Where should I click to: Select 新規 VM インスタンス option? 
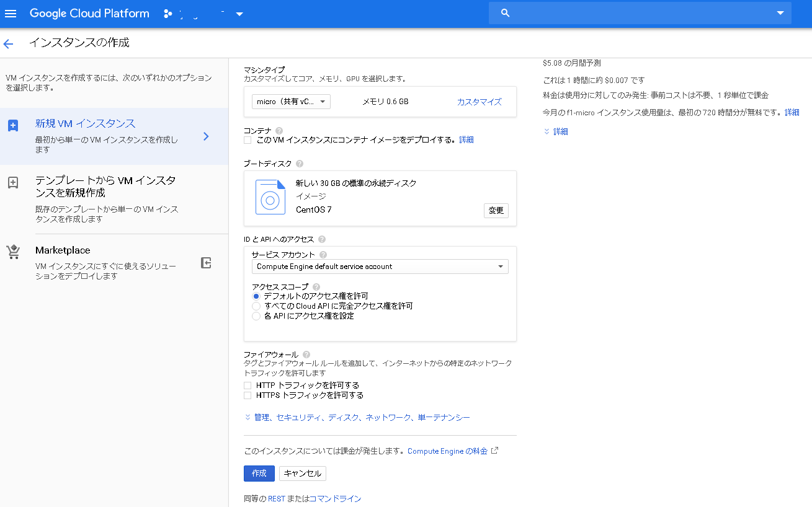point(114,136)
